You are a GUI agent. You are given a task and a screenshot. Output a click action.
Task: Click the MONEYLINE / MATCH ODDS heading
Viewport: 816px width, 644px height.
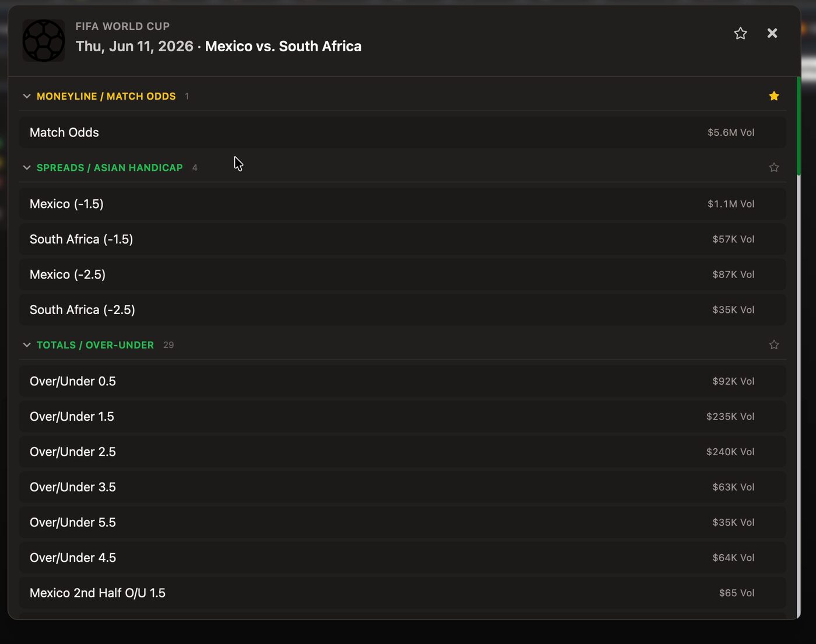106,96
